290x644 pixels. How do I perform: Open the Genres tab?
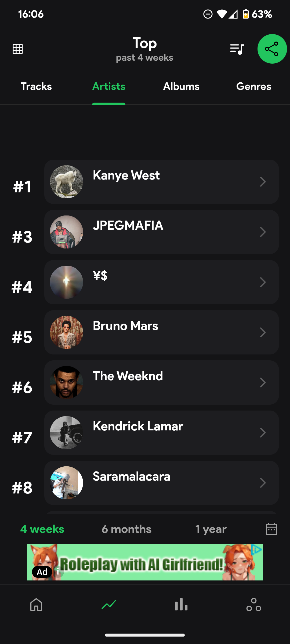point(254,86)
